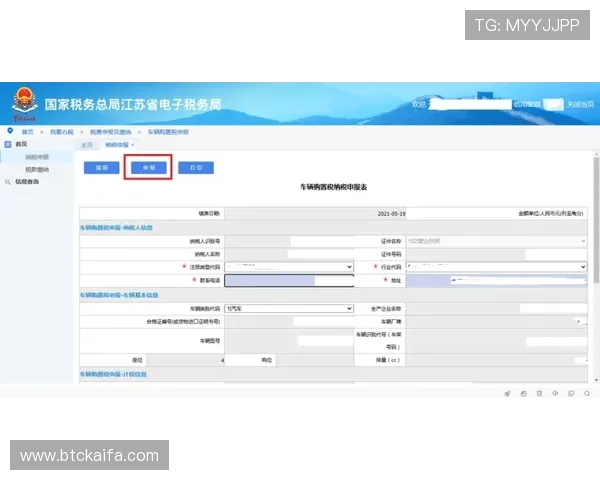Click the window icon in status bar

tap(571, 393)
